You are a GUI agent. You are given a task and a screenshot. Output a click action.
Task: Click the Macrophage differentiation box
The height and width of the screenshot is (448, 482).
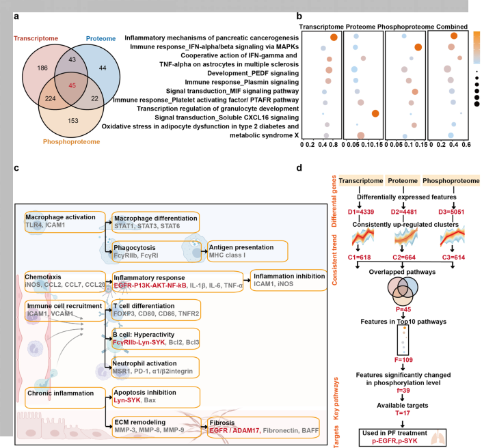point(156,222)
